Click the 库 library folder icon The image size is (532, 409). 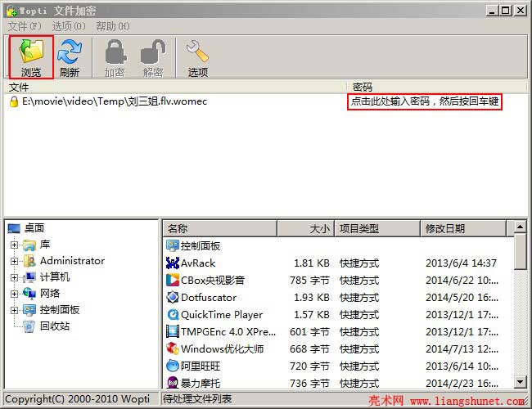pyautogui.click(x=29, y=245)
